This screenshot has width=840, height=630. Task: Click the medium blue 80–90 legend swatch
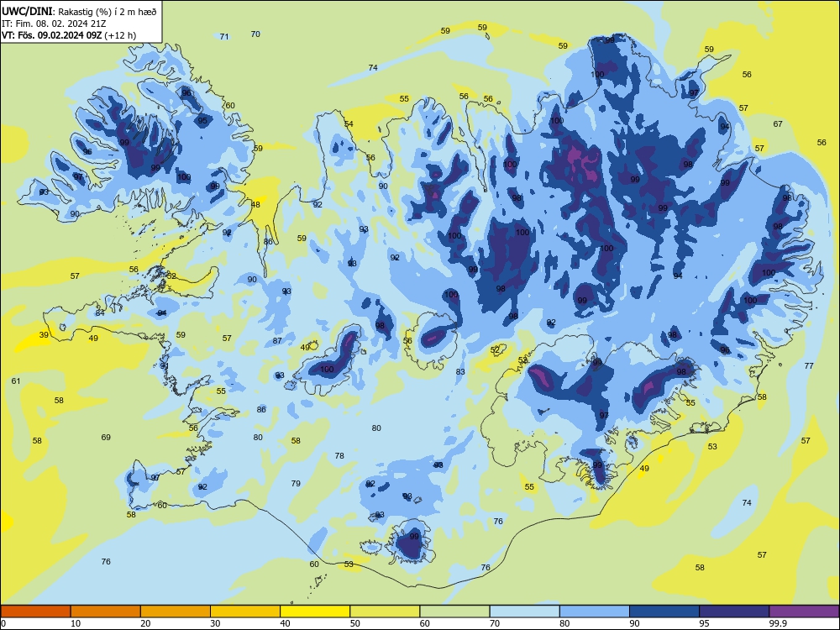click(595, 612)
